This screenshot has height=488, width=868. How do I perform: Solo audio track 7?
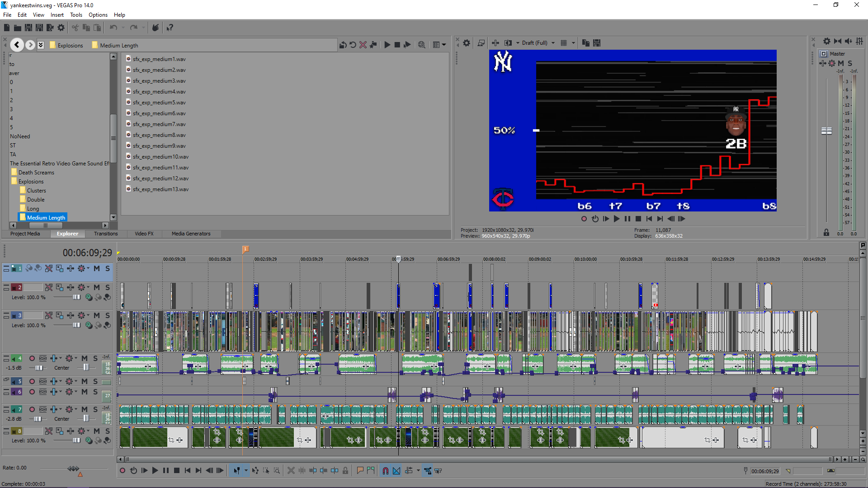tap(95, 409)
